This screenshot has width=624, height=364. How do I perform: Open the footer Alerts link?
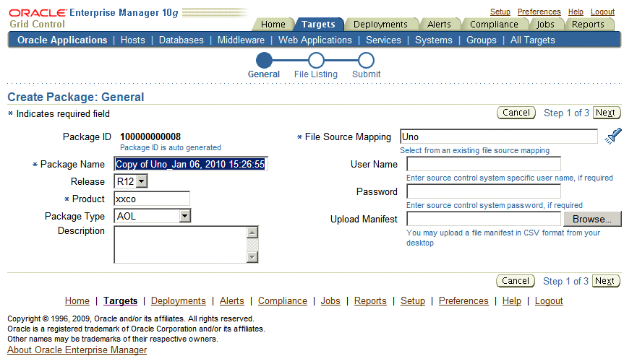[232, 301]
